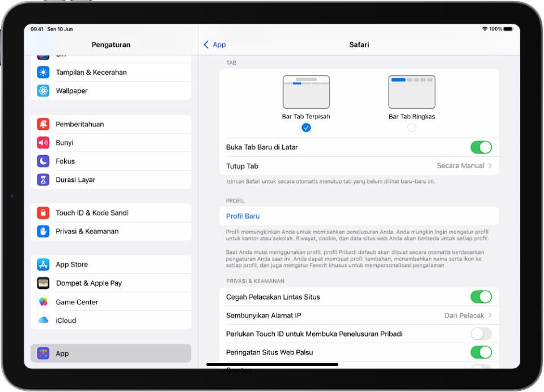Go back to App list

tap(214, 44)
